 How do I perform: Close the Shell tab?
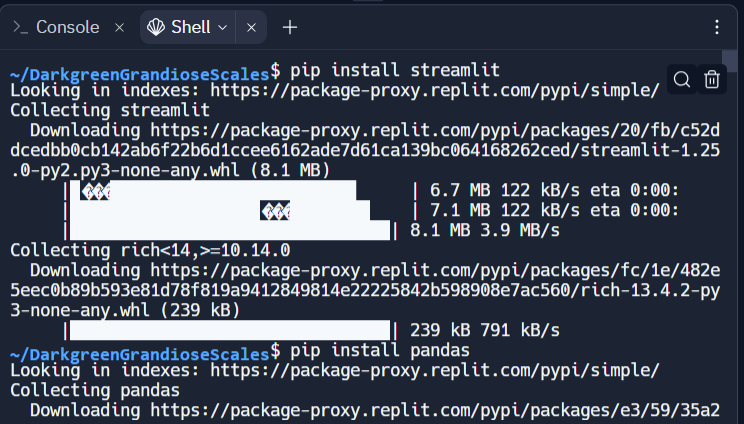(251, 28)
